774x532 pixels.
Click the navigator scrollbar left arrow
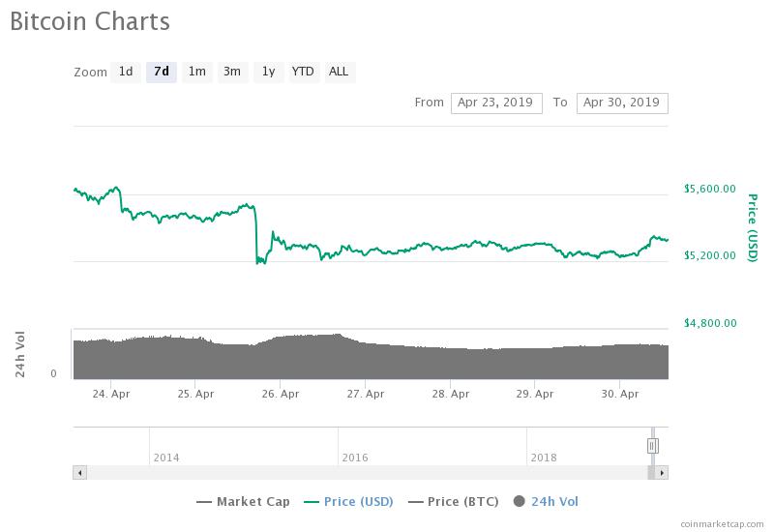pos(80,473)
